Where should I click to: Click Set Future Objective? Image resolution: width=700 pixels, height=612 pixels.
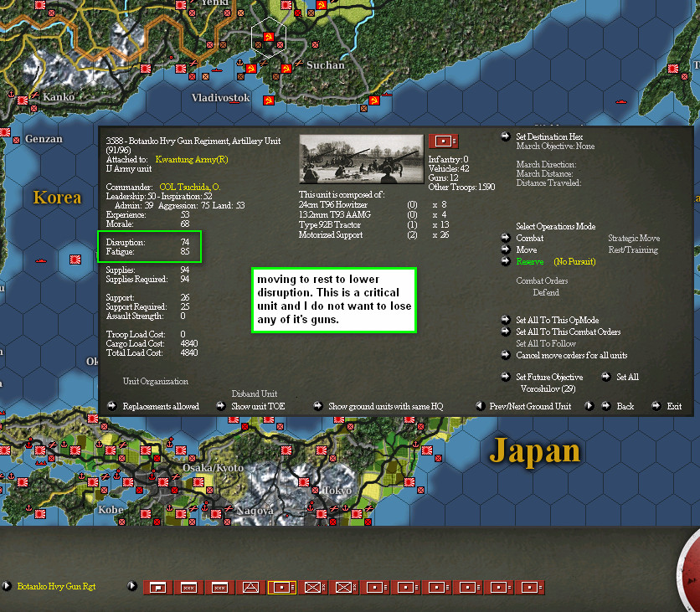(549, 377)
